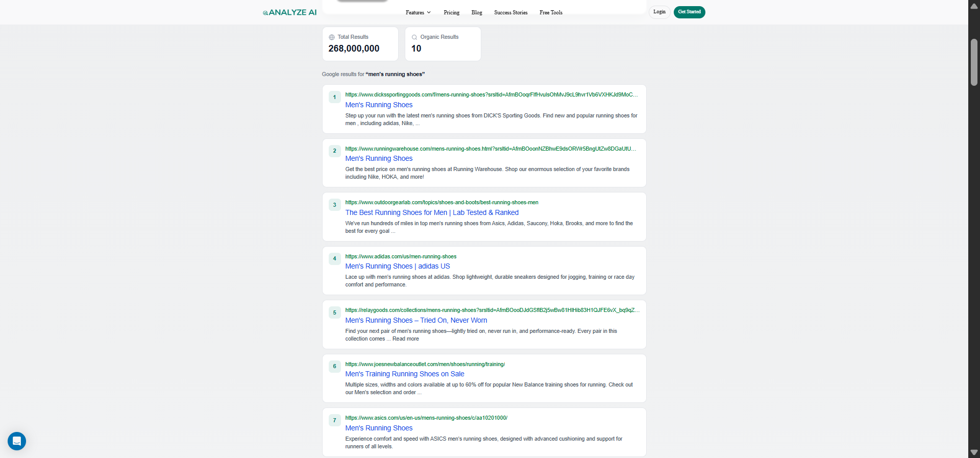Click 'Read more' in result 5 snippet

click(405, 339)
